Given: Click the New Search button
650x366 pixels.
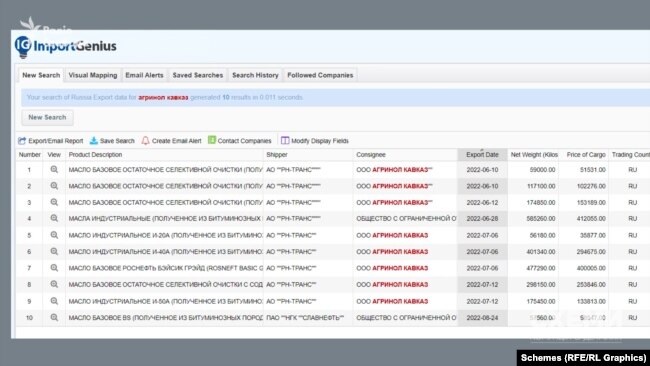Looking at the screenshot, I should pyautogui.click(x=47, y=117).
